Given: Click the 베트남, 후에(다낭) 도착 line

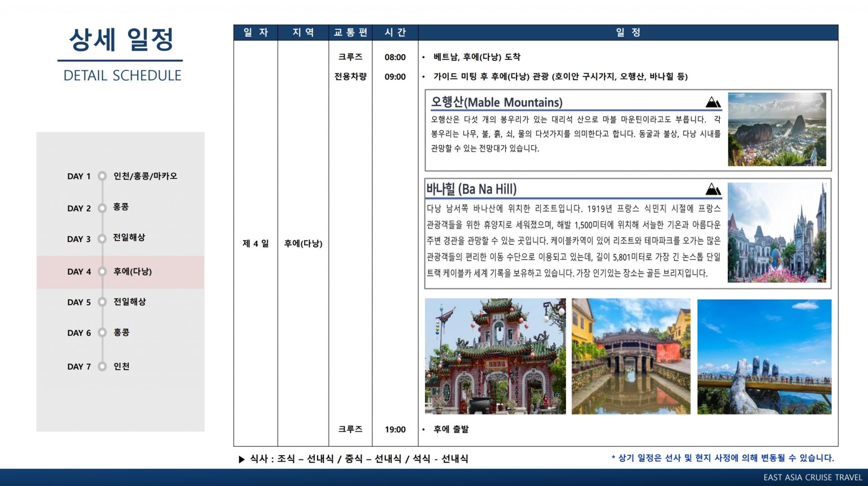Looking at the screenshot, I should [477, 57].
